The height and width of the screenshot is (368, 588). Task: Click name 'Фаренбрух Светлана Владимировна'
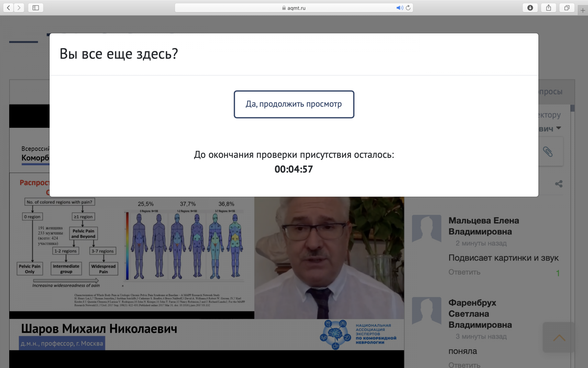480,314
